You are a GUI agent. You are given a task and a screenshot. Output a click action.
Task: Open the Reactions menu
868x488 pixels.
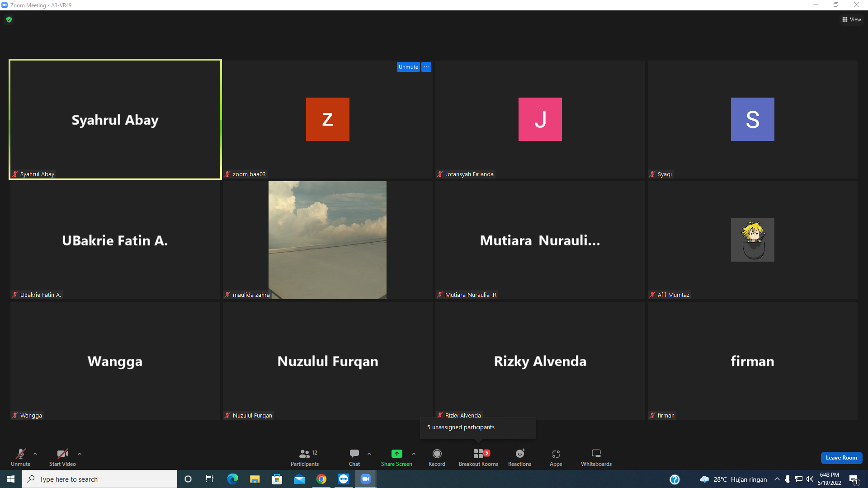(x=520, y=457)
